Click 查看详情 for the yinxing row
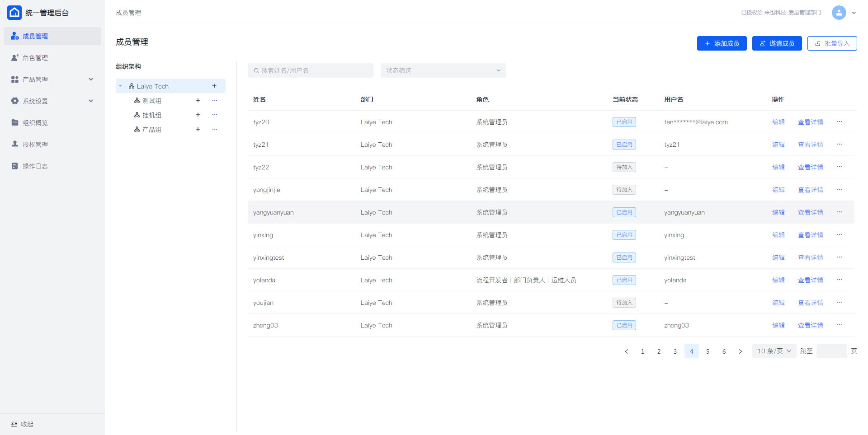This screenshot has height=435, width=868. [811, 235]
